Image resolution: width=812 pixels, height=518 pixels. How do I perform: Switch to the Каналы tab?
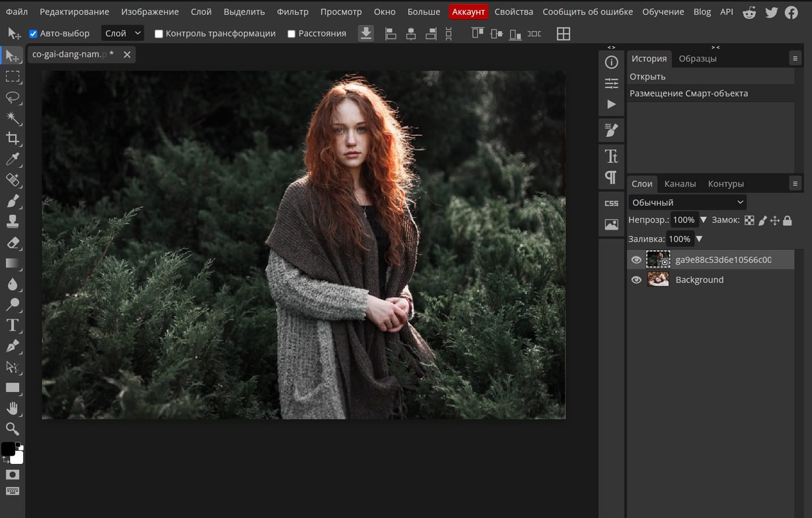click(x=680, y=183)
